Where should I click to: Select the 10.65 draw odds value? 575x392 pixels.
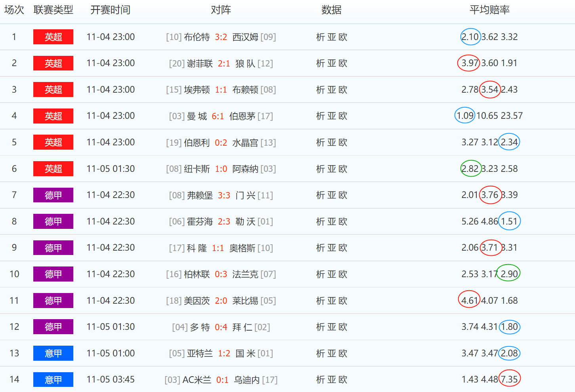tap(487, 116)
